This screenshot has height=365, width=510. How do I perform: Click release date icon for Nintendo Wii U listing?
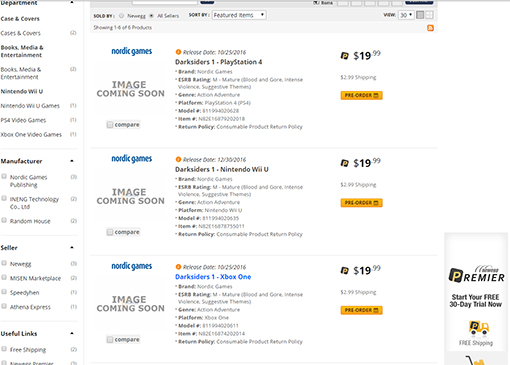coord(178,159)
